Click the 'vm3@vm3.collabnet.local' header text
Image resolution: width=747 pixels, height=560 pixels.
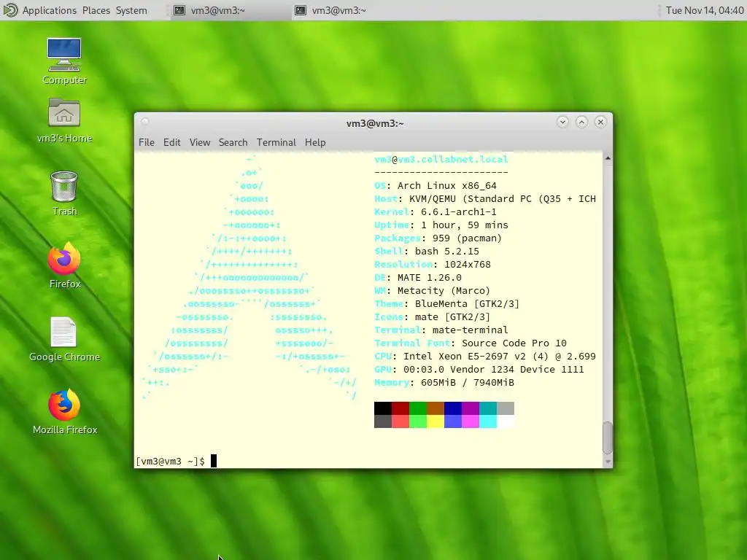(441, 159)
